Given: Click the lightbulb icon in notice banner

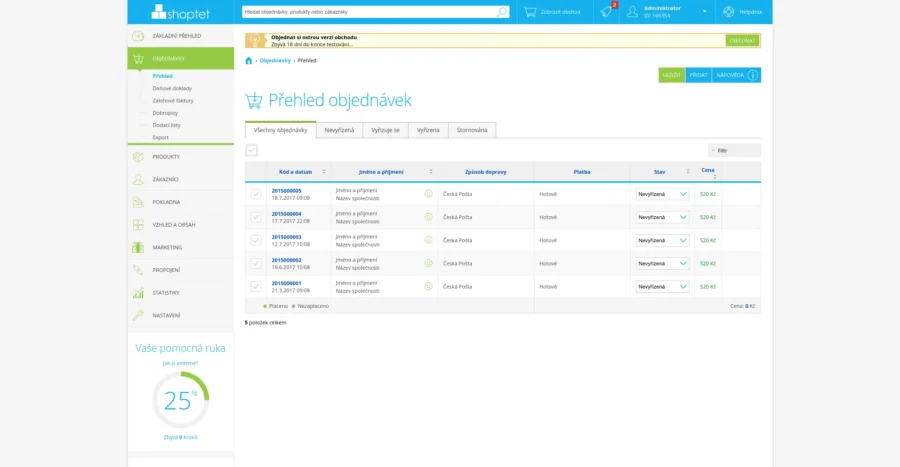Looking at the screenshot, I should [255, 40].
